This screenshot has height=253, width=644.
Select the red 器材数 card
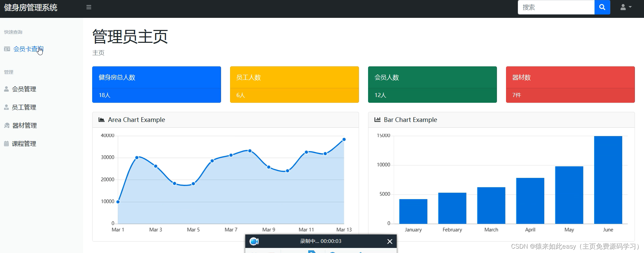570,85
